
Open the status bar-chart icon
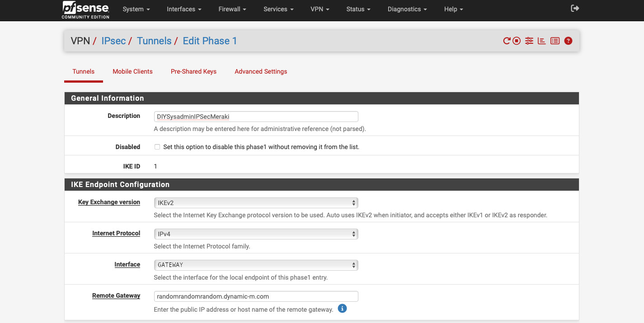pos(541,41)
